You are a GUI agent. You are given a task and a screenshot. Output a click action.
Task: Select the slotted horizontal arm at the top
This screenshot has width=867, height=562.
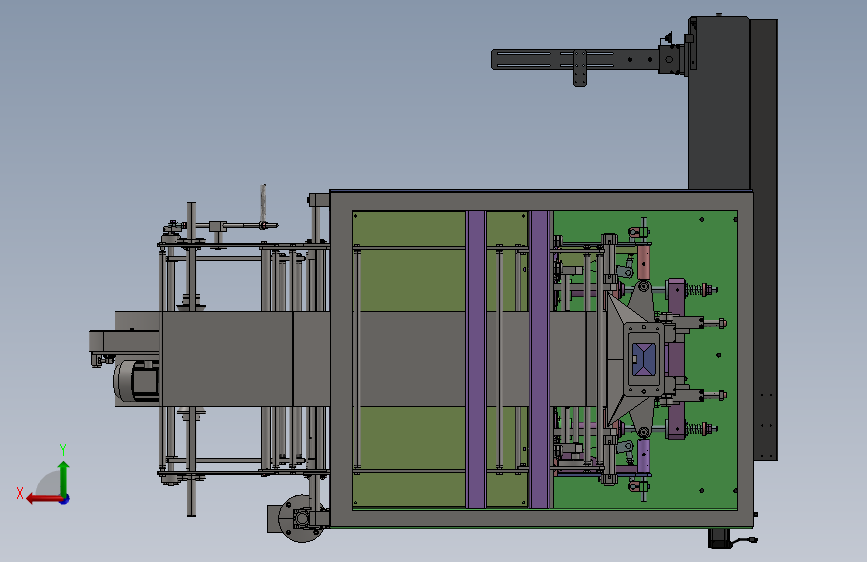point(575,60)
